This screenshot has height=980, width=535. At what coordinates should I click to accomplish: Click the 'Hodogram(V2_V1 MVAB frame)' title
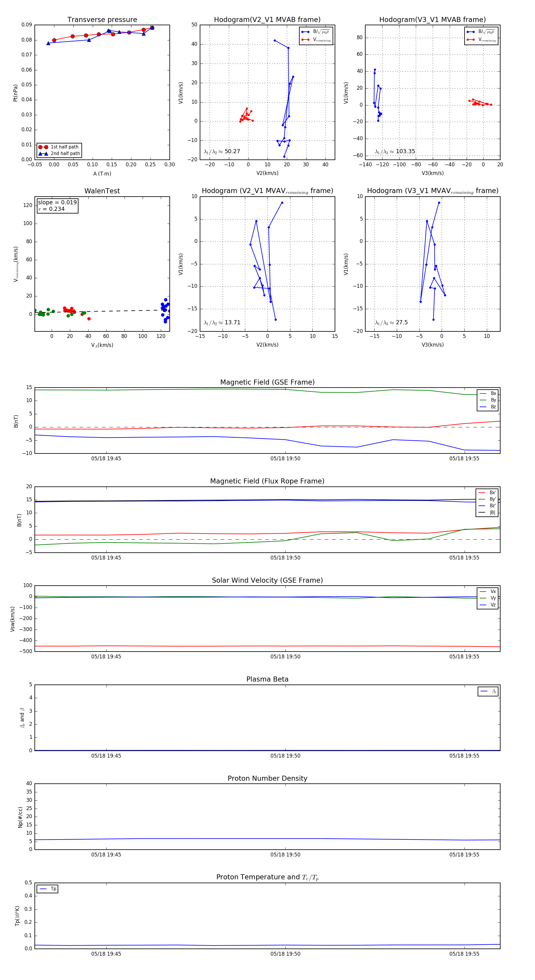267,20
